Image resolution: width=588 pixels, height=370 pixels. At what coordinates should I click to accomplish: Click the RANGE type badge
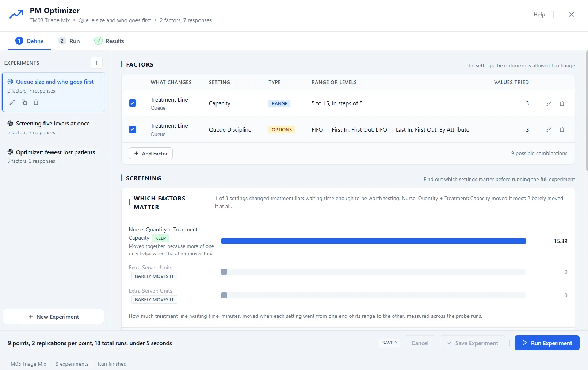[279, 103]
